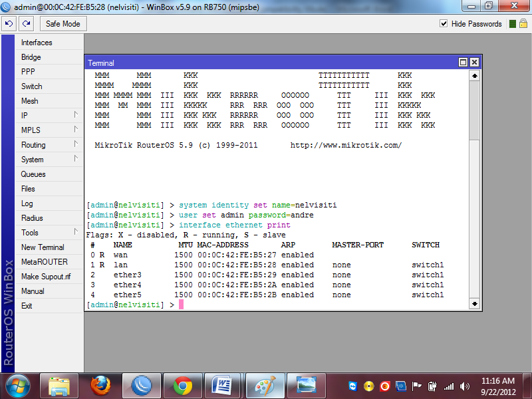Click the Terminal window title bar
The image size is (532, 399).
[x=271, y=63]
